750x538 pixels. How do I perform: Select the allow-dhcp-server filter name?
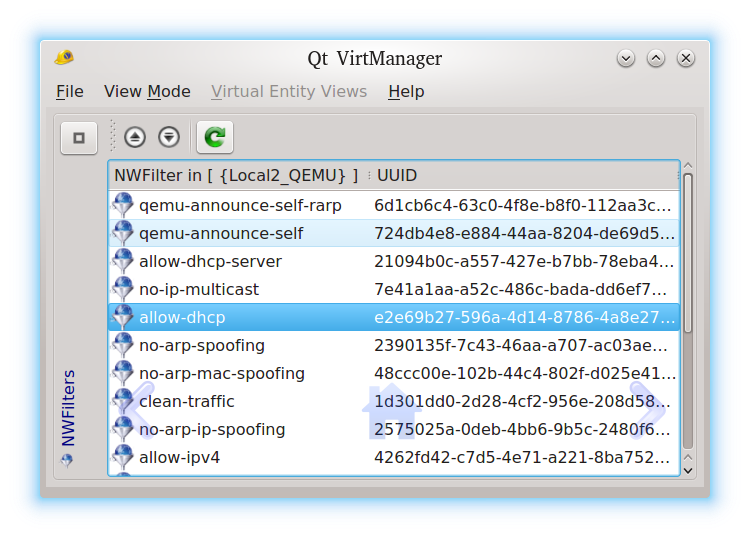pyautogui.click(x=210, y=261)
